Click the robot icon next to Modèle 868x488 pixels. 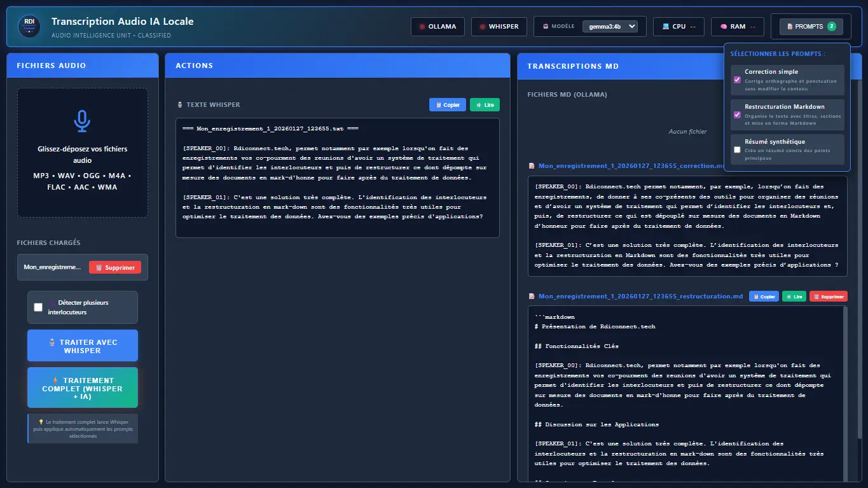click(x=547, y=26)
